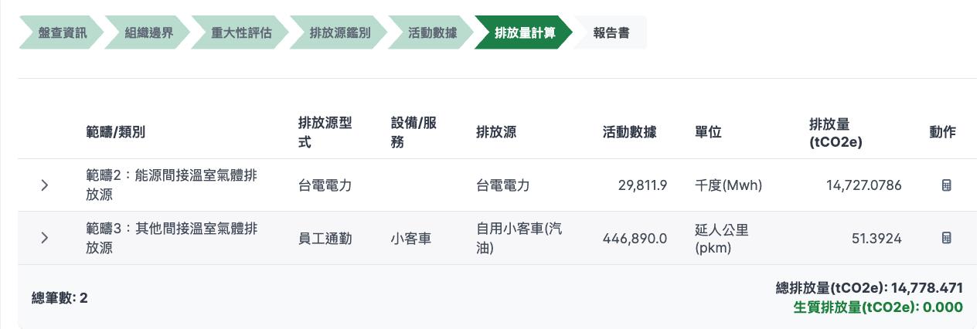Expand the 範疇2 能源間接溫室氣體排放源 row
Image resolution: width=980 pixels, height=329 pixels.
tap(45, 185)
